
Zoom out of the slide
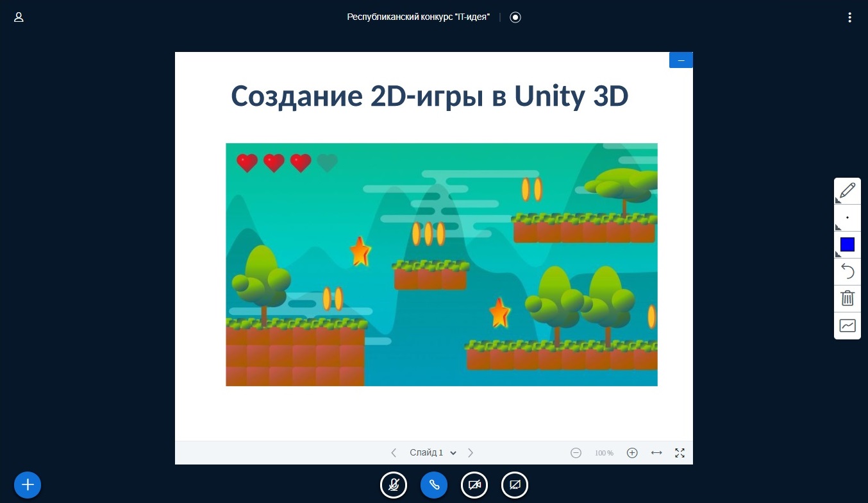pos(576,453)
